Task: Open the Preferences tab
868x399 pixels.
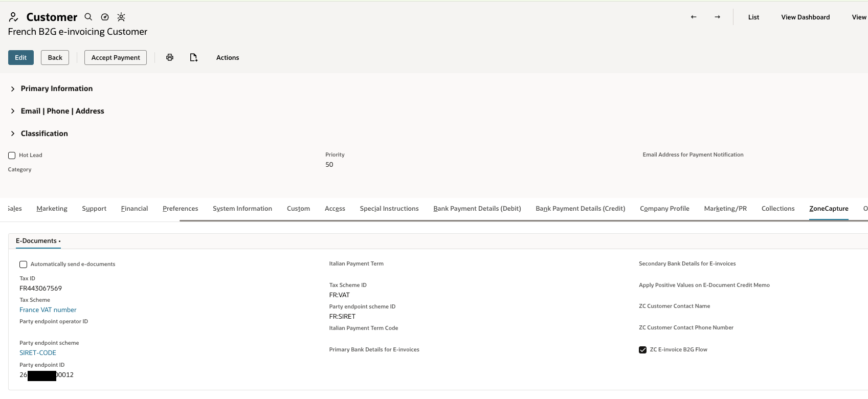Action: pos(181,209)
